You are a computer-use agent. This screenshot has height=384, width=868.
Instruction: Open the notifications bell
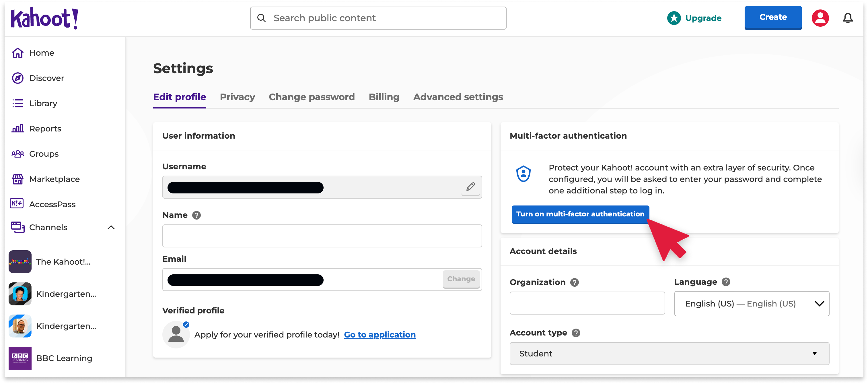pos(847,18)
